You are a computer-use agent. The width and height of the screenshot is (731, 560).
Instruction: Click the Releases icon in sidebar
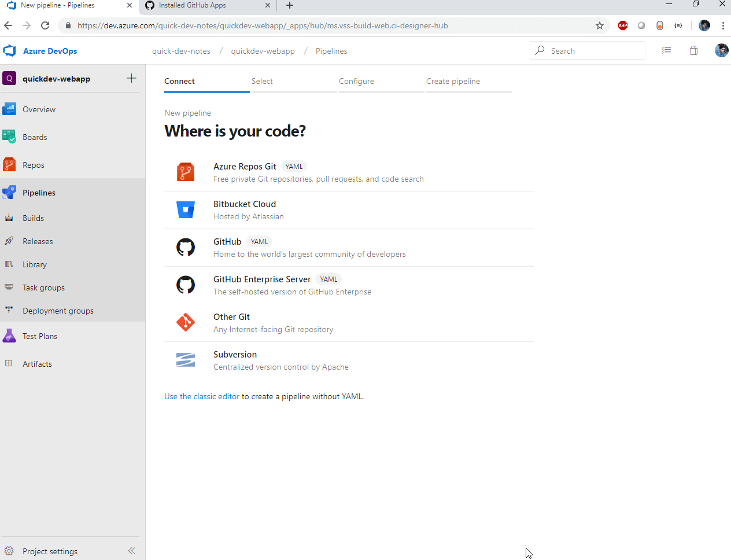pos(9,241)
